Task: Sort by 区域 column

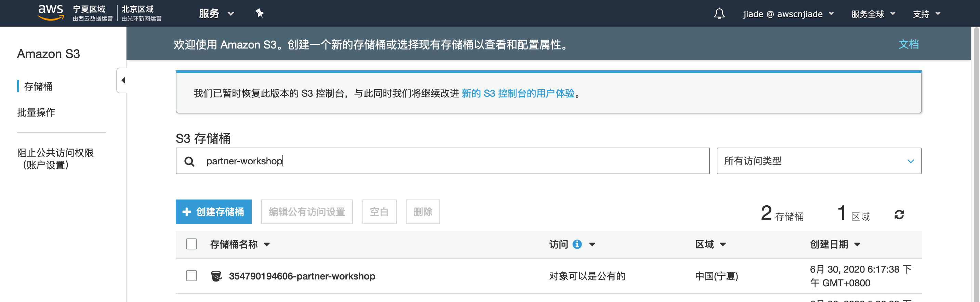Action: (710, 244)
